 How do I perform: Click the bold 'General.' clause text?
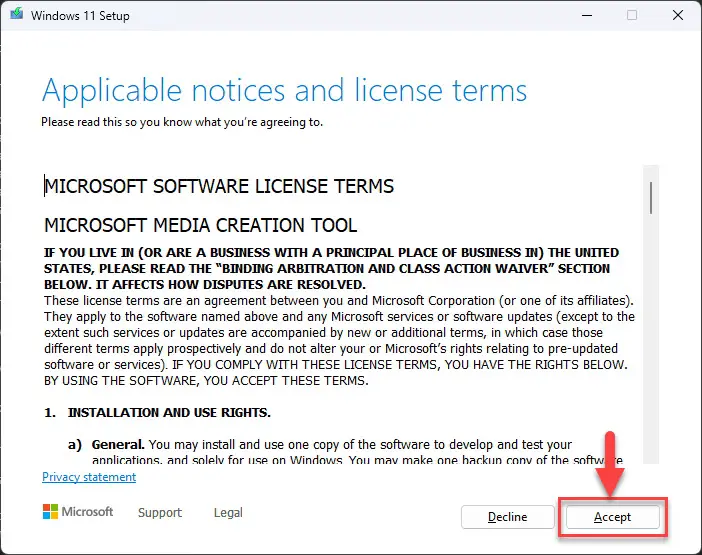click(118, 444)
